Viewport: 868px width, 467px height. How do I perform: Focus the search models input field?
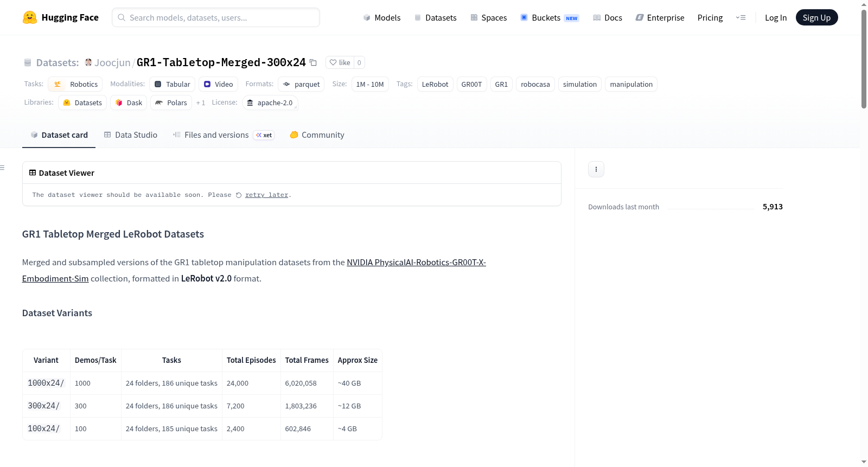coord(216,17)
